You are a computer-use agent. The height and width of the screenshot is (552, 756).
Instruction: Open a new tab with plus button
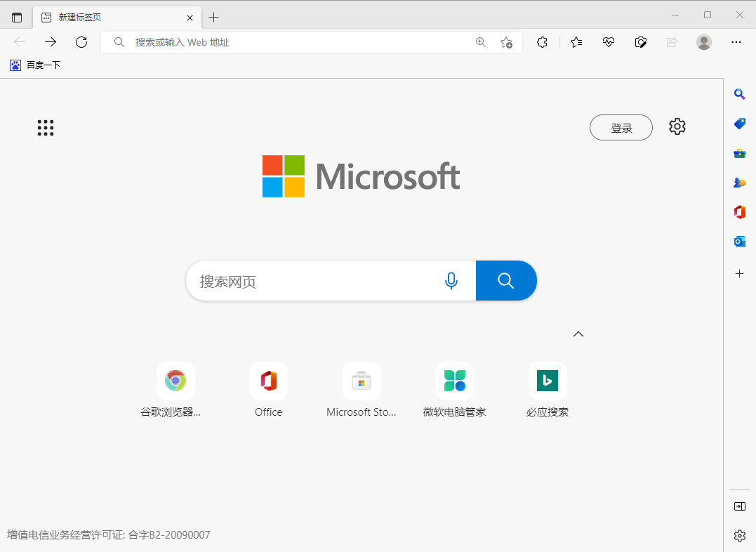pyautogui.click(x=213, y=18)
